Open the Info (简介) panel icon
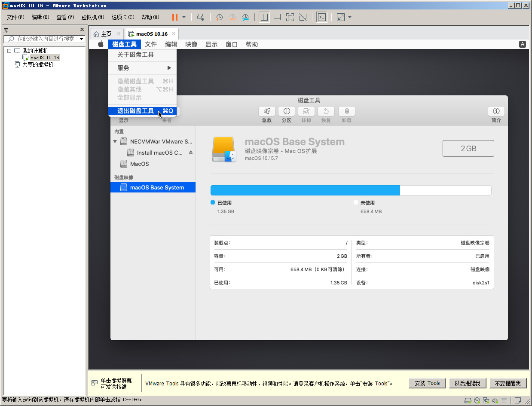 click(x=496, y=111)
